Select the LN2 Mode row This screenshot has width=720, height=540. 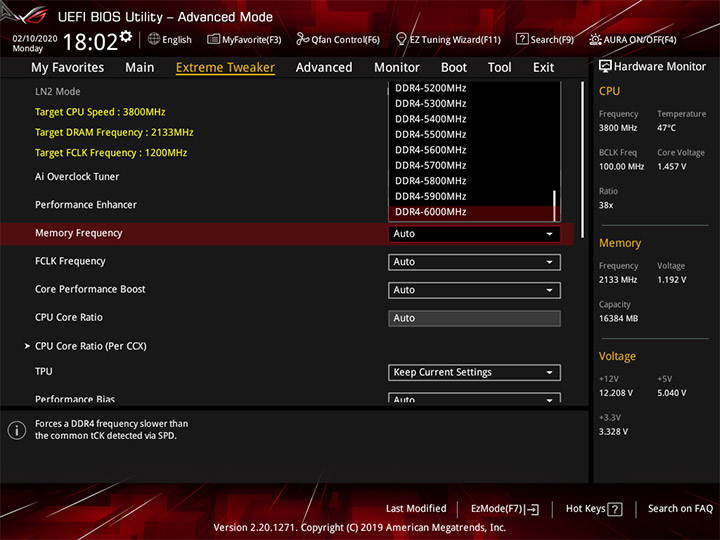[x=57, y=92]
